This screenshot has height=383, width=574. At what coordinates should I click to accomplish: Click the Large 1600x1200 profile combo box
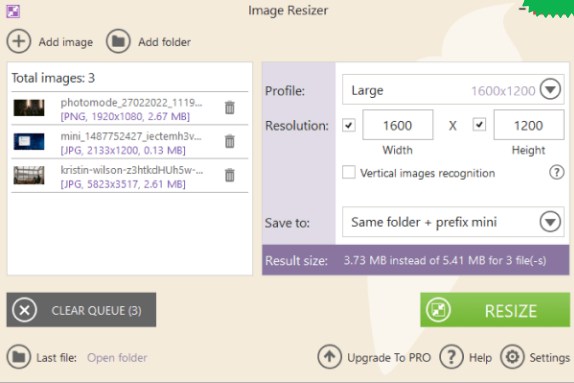453,90
